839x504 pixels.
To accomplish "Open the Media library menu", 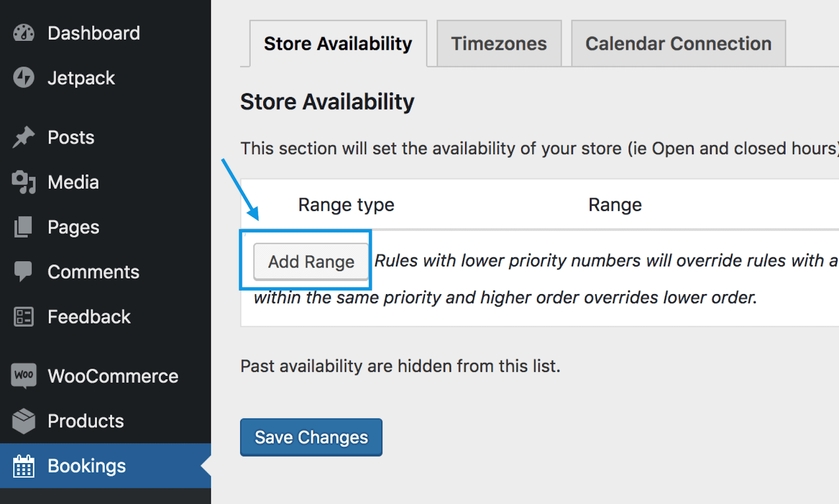I will pyautogui.click(x=73, y=182).
